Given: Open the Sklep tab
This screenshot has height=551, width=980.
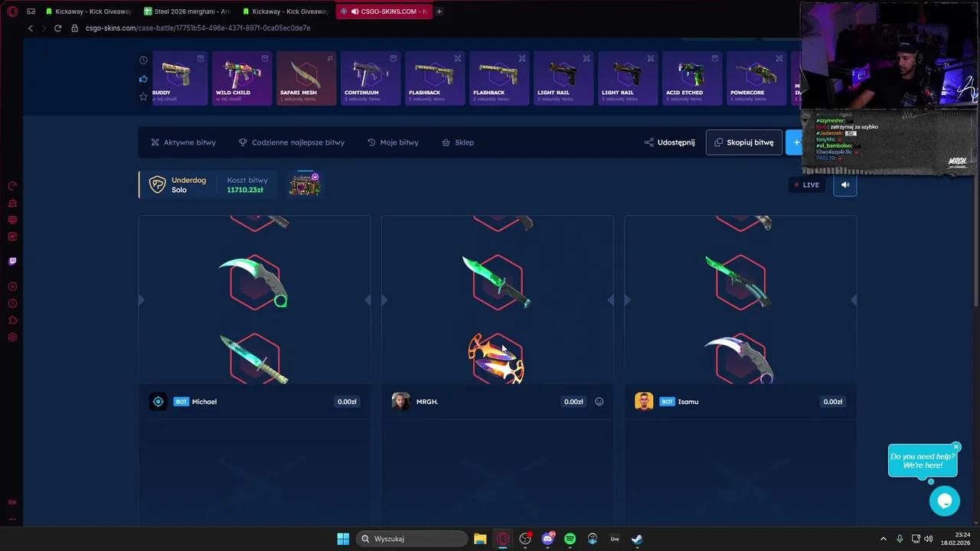Looking at the screenshot, I should 458,142.
